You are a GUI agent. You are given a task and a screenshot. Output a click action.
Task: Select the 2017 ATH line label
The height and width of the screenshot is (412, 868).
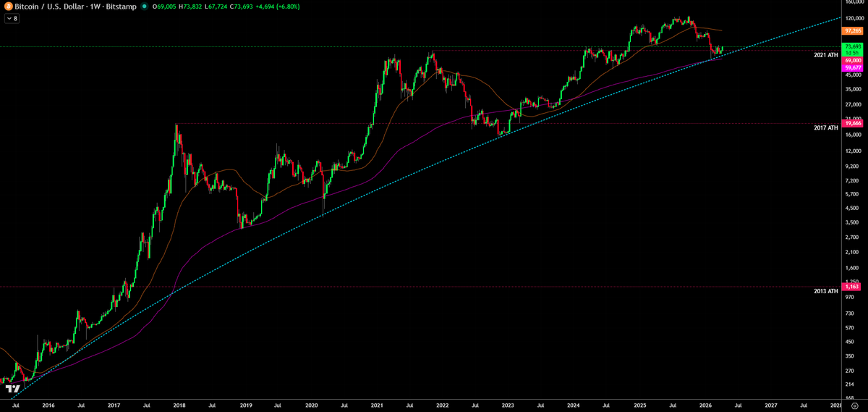(x=825, y=127)
